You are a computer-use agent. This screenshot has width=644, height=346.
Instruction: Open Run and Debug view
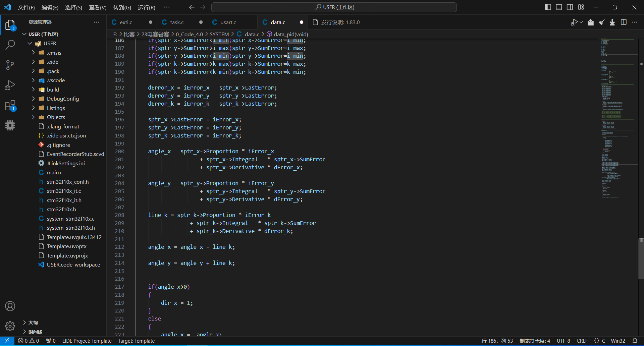coord(10,85)
